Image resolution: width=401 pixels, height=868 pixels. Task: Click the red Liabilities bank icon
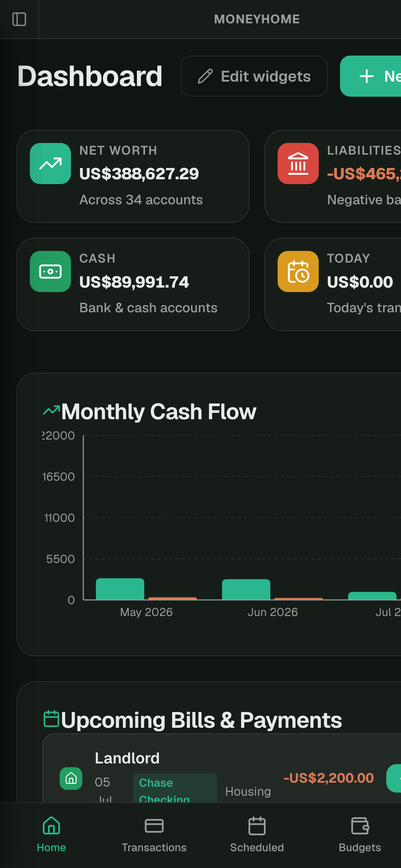tap(298, 164)
